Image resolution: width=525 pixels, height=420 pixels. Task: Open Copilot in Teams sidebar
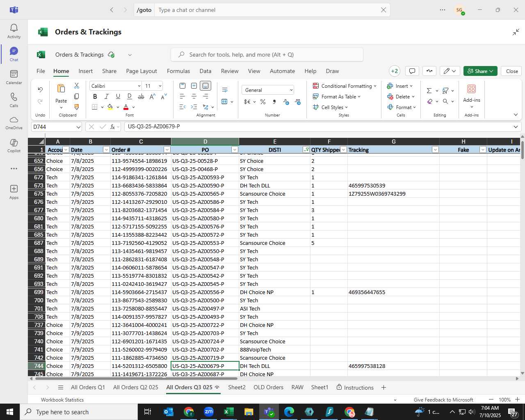point(14,146)
